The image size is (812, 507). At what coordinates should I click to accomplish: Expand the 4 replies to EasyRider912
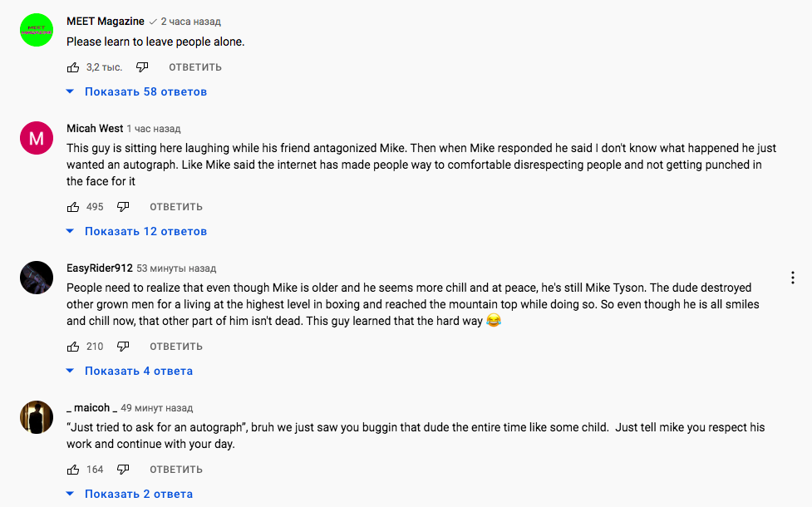click(x=130, y=371)
